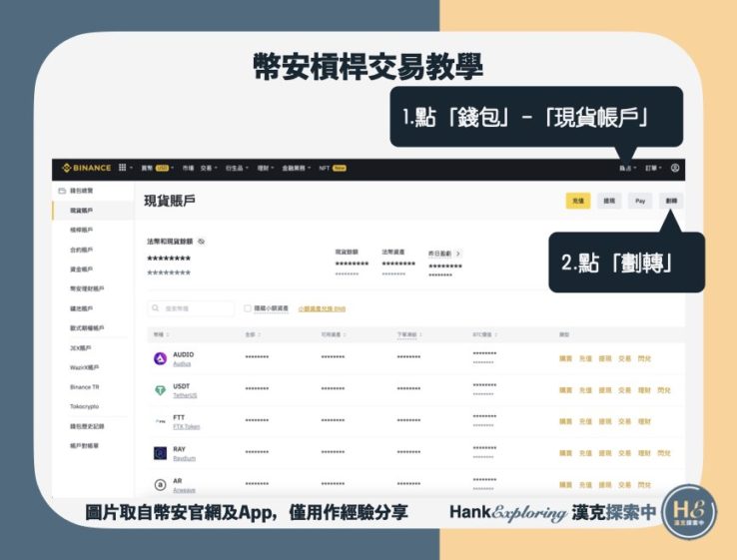This screenshot has height=560, width=737.
Task: Click the AR Arweave coin icon
Action: point(160,484)
